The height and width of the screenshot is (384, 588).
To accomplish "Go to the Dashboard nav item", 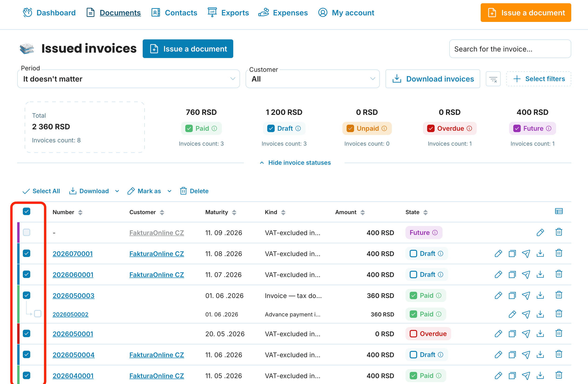I will pos(49,13).
